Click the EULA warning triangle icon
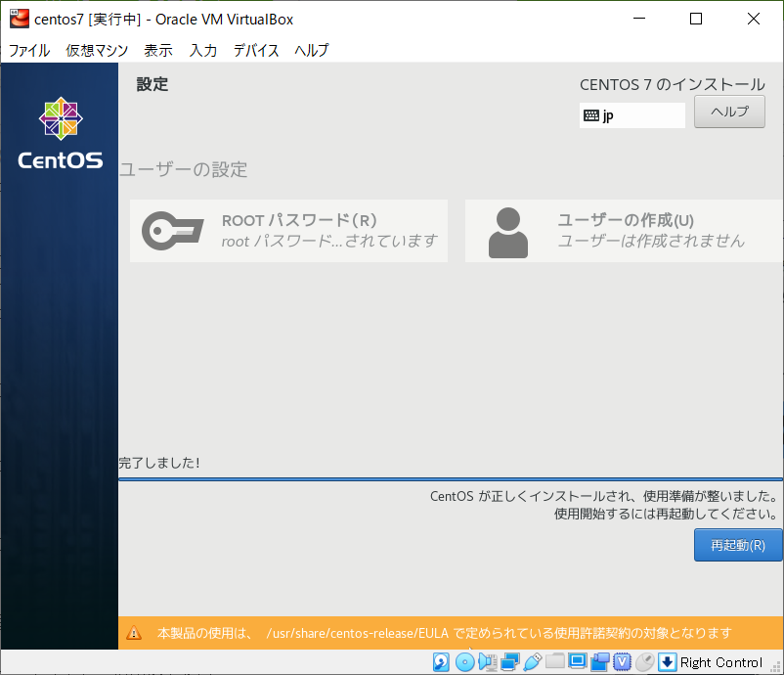Viewport: 784px width, 675px height. 134,633
